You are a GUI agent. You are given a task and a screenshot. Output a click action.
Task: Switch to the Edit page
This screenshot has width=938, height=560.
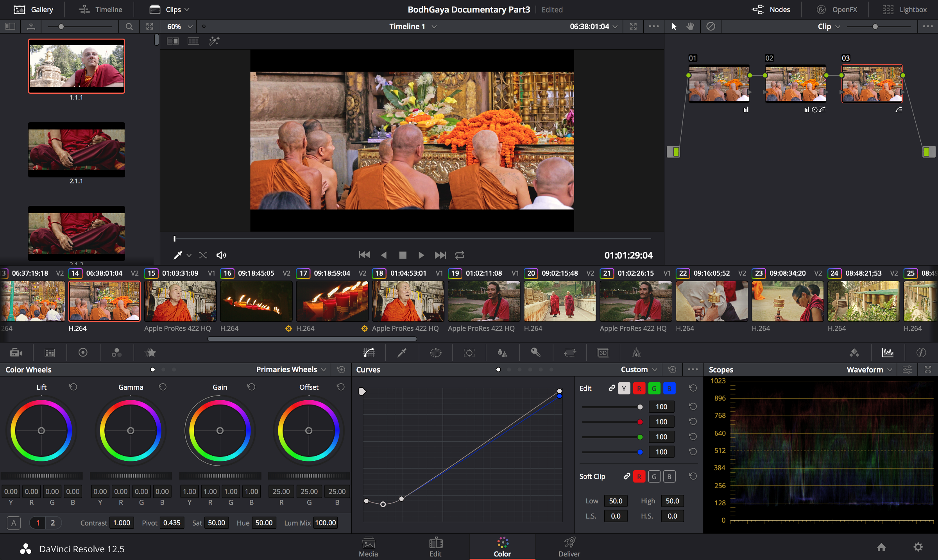[435, 547]
